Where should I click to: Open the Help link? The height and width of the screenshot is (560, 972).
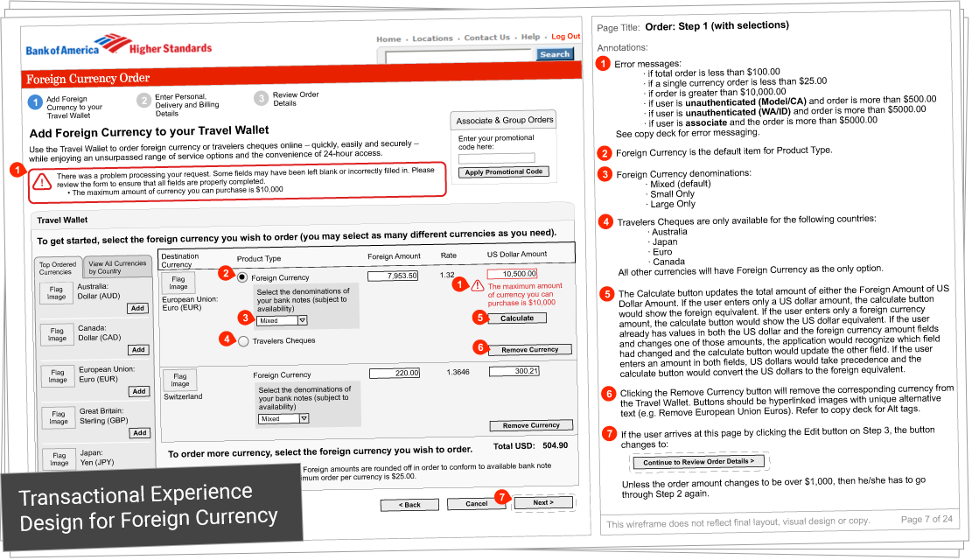(x=531, y=37)
